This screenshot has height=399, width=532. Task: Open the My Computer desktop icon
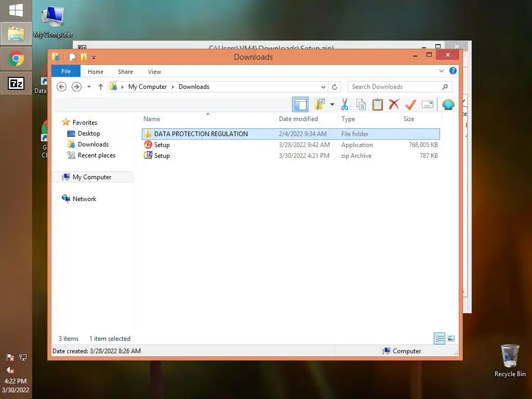52,21
